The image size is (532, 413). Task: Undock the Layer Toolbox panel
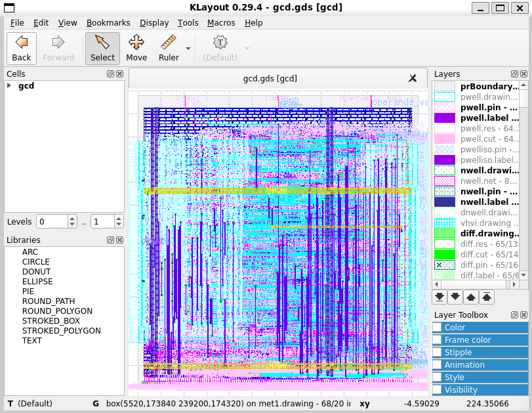(514, 315)
